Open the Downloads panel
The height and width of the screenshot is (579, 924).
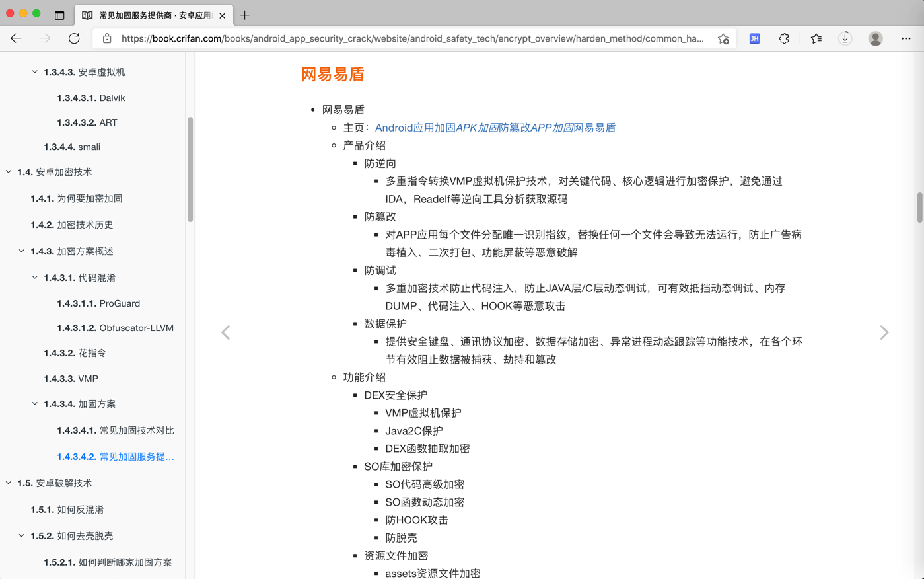point(845,38)
